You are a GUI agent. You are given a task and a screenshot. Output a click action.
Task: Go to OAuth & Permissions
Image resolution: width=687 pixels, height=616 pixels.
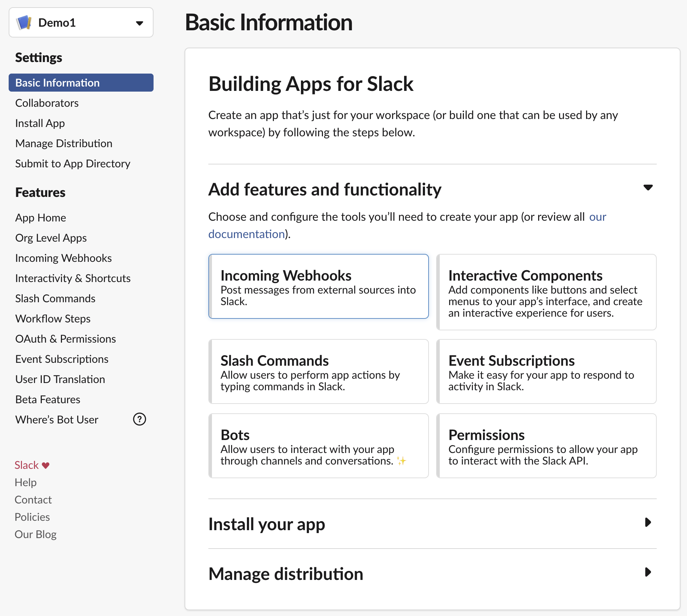point(66,339)
